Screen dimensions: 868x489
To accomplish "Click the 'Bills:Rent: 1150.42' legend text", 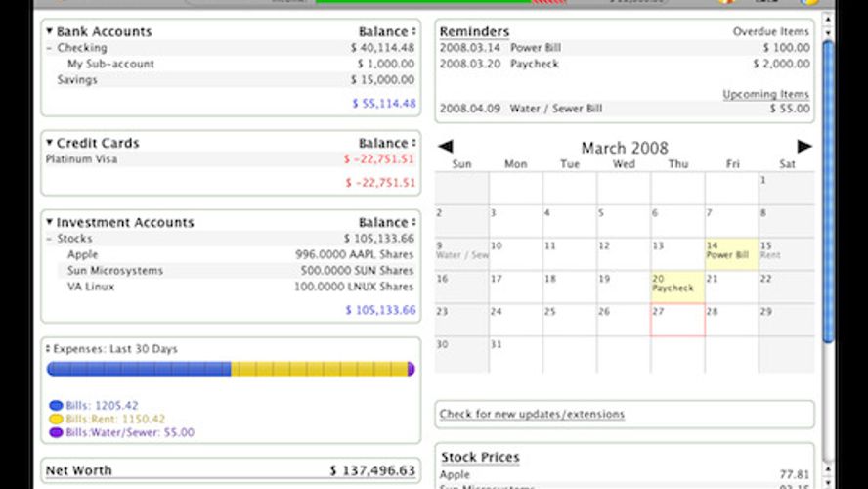I will point(115,420).
